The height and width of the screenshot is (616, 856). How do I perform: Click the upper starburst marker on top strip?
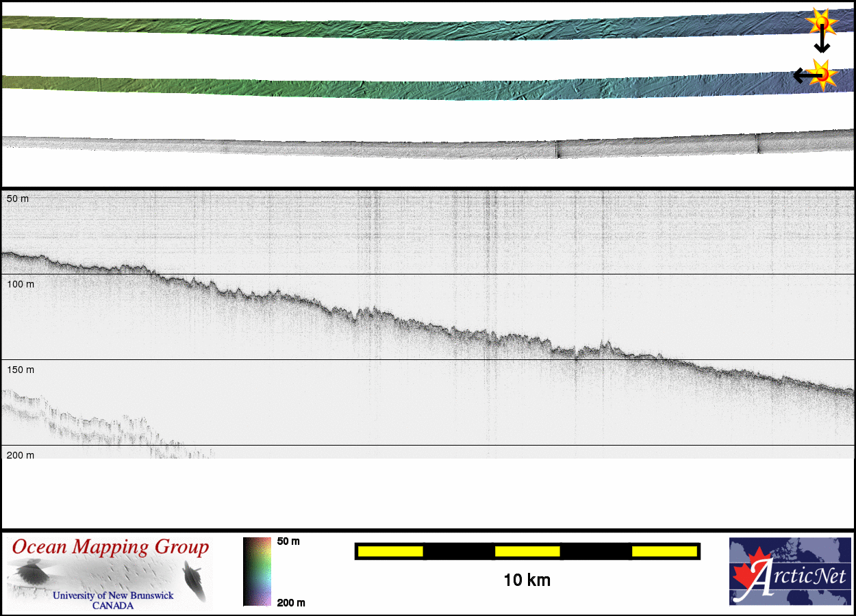click(821, 22)
